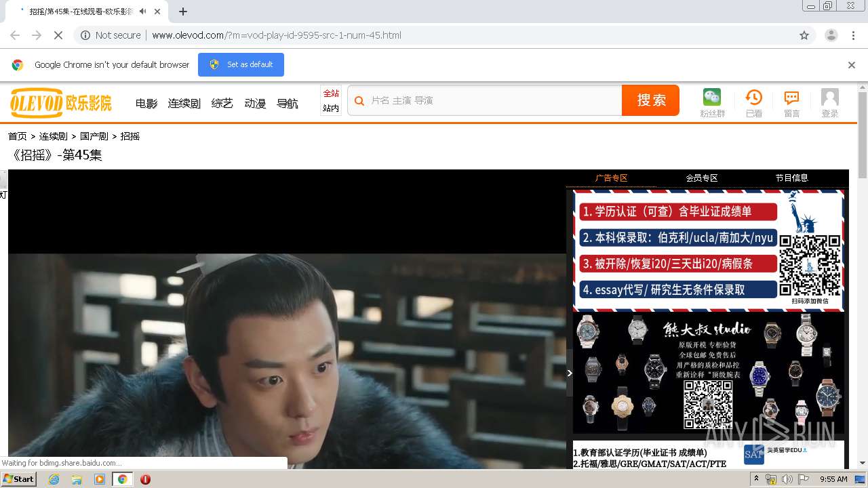Open the 熊大叔 studio watch ad
The width and height of the screenshot is (868, 488).
pyautogui.click(x=709, y=373)
